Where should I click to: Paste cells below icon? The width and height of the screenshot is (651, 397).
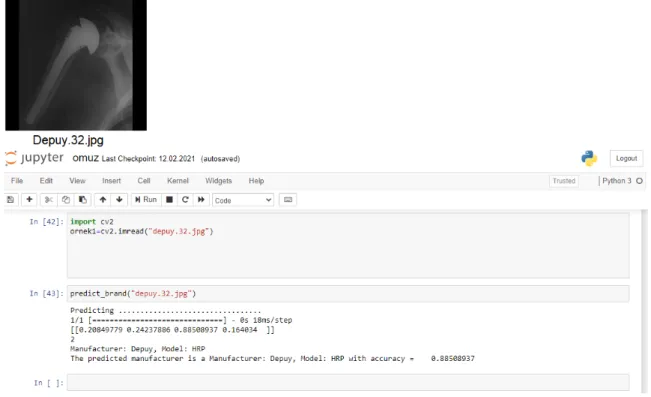point(83,200)
